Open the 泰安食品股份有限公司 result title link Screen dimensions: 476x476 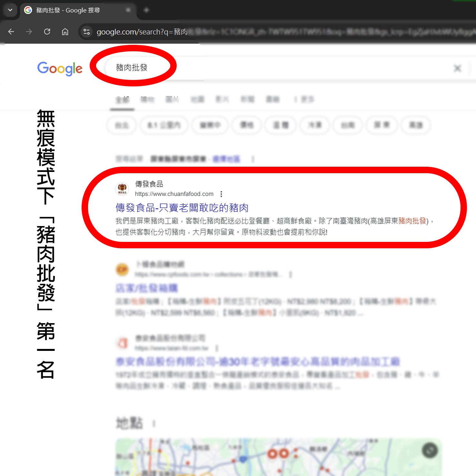pos(258,362)
